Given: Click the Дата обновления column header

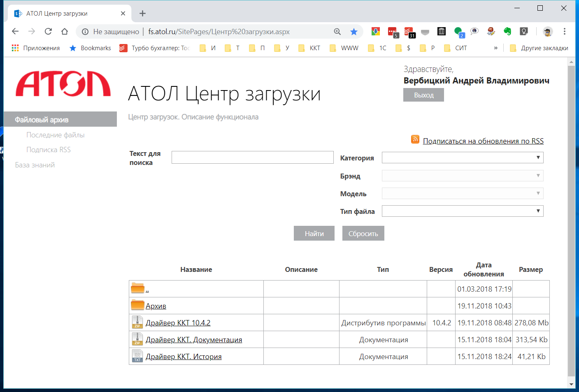Looking at the screenshot, I should click(x=484, y=269).
